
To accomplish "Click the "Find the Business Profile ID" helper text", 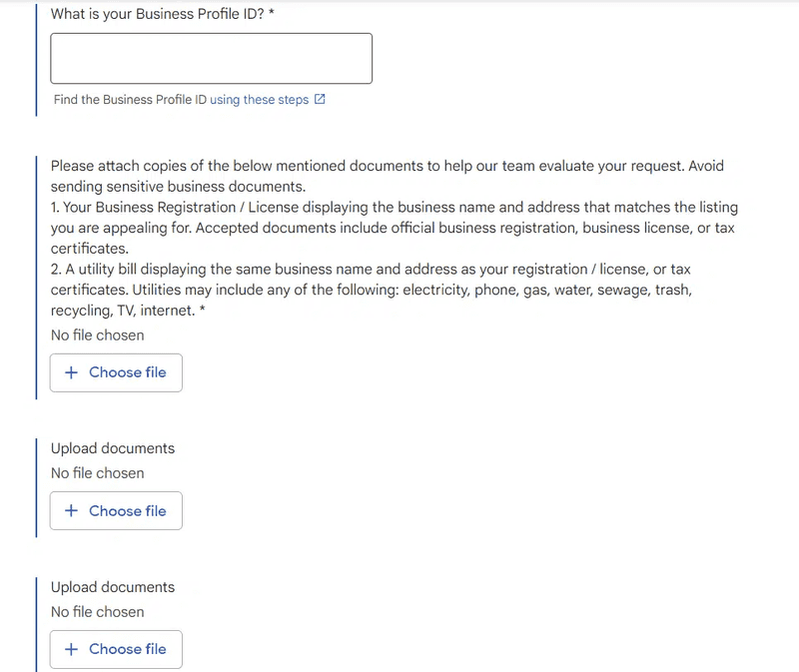I will (130, 100).
